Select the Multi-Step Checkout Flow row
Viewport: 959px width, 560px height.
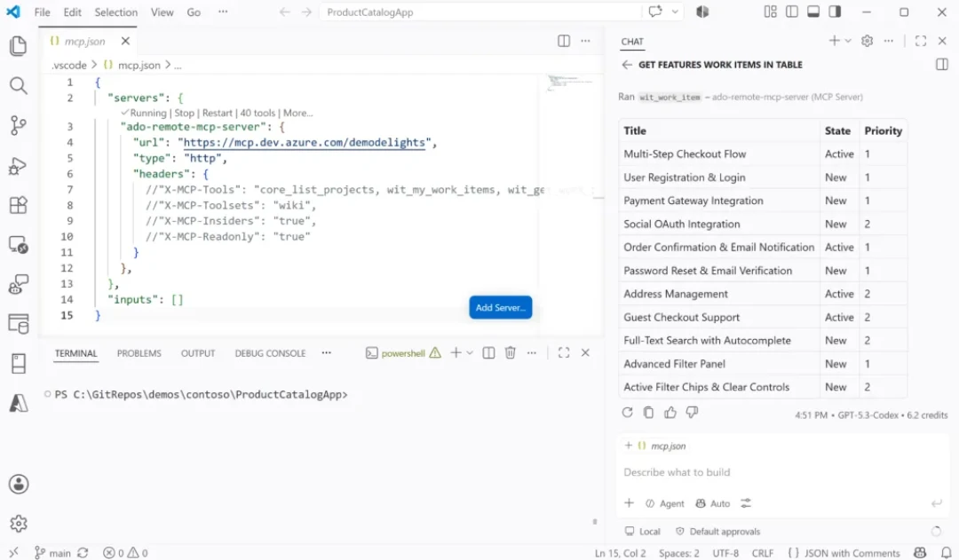763,154
